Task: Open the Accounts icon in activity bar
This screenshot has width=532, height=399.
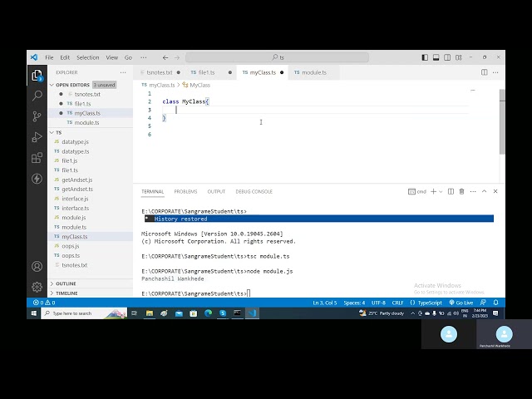Action: (37, 266)
